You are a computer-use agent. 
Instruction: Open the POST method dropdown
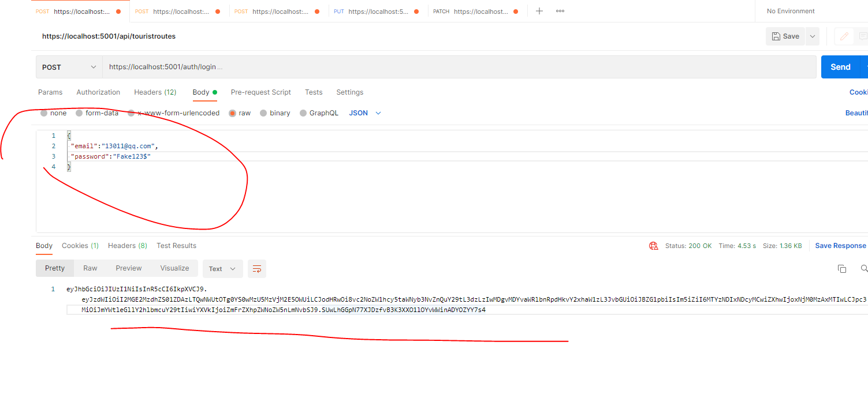tap(68, 66)
